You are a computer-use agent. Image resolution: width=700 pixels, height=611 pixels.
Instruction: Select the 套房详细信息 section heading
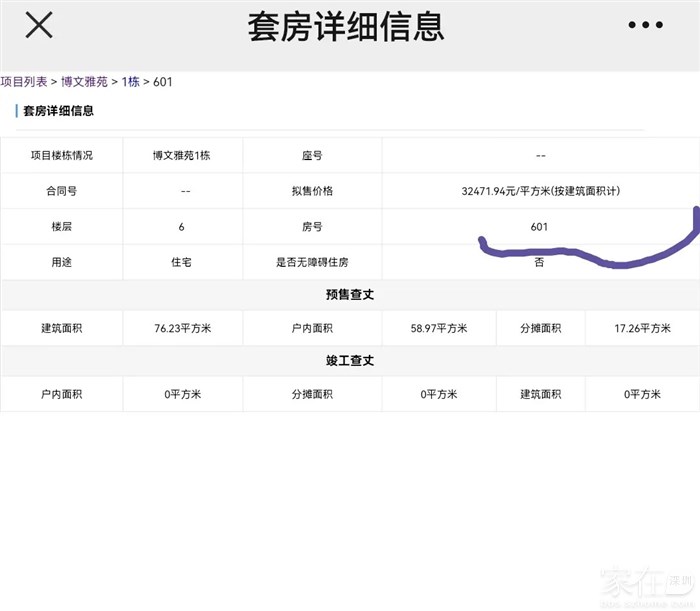(58, 111)
